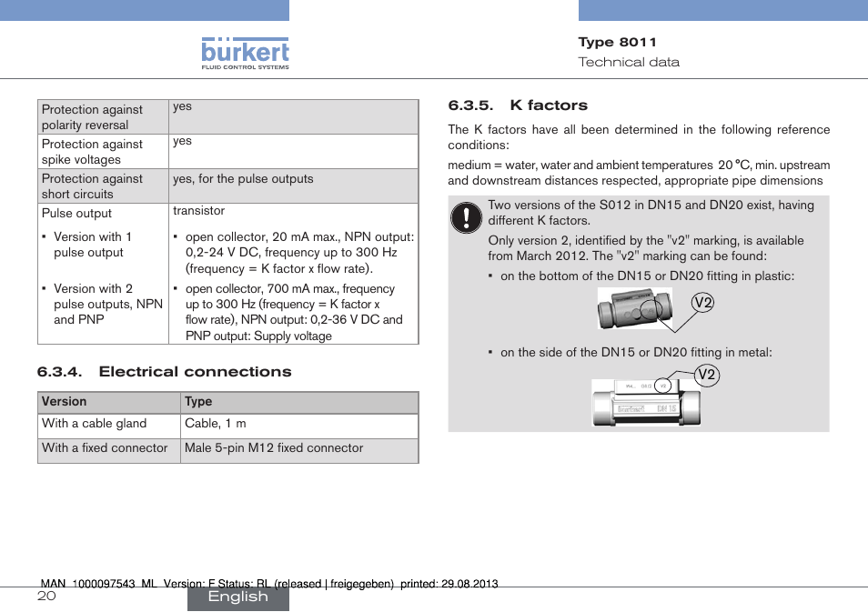
Task: Click the 'transistor' value text
Action: (x=198, y=211)
